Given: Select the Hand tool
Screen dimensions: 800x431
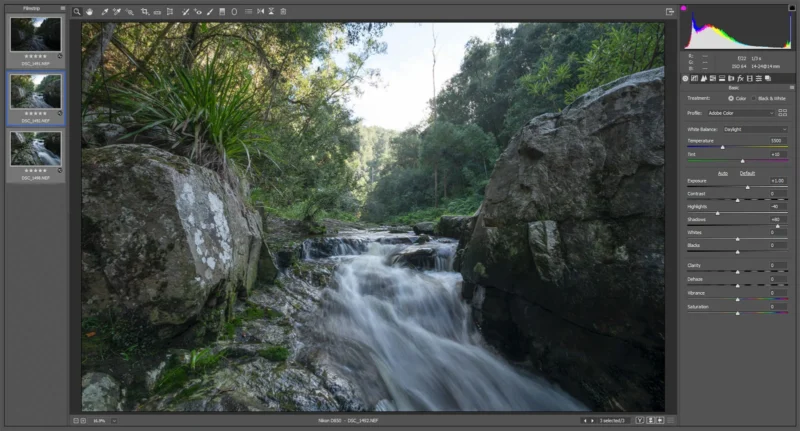Looking at the screenshot, I should [89, 12].
